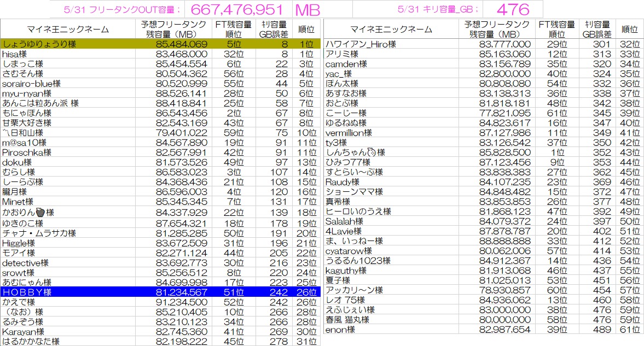This screenshot has width=644, height=346.
Task: Click the name ショーンママ様
Action: tap(354, 192)
